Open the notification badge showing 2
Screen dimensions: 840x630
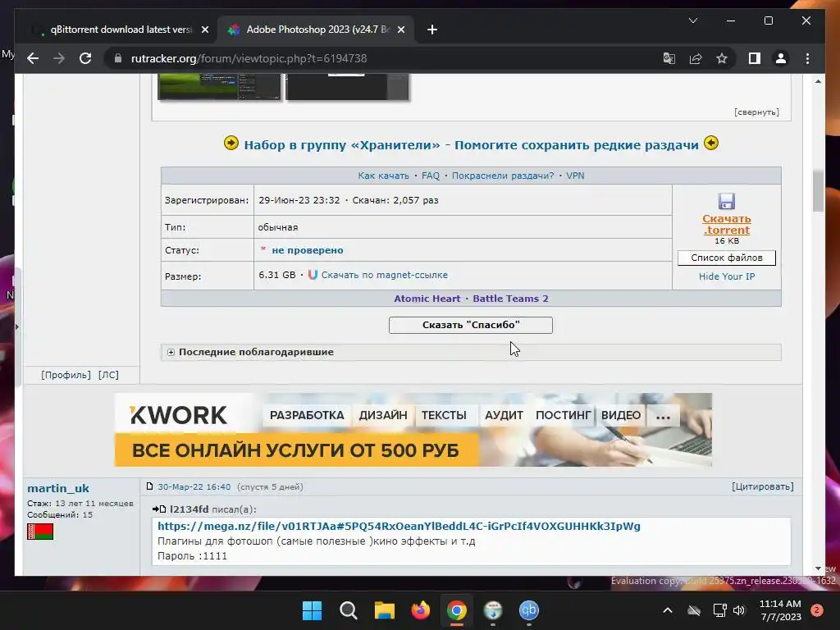817,610
